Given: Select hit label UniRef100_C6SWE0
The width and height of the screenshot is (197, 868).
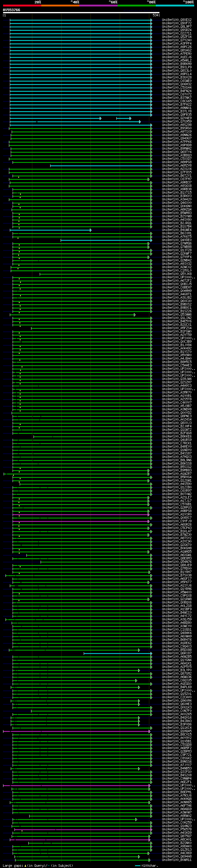Looking at the screenshot, I should 177,81.
